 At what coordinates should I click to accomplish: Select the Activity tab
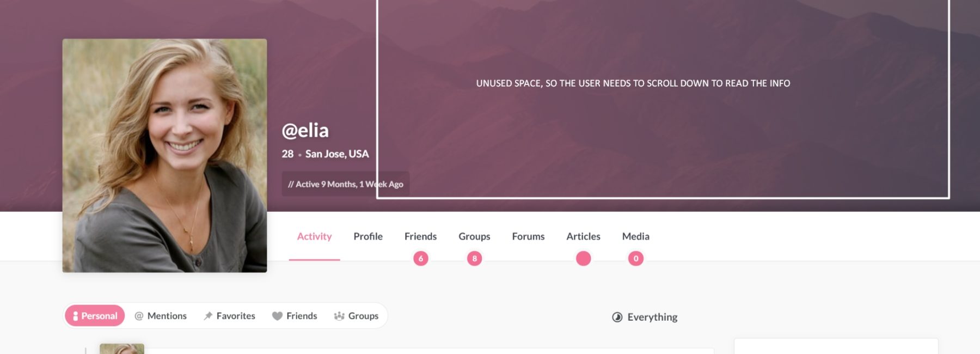pyautogui.click(x=314, y=236)
